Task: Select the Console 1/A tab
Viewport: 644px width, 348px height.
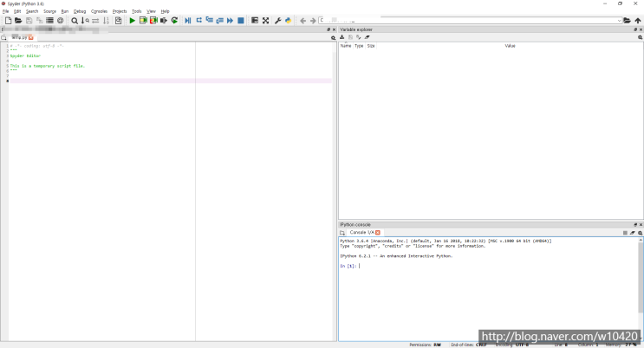Action: (x=361, y=232)
